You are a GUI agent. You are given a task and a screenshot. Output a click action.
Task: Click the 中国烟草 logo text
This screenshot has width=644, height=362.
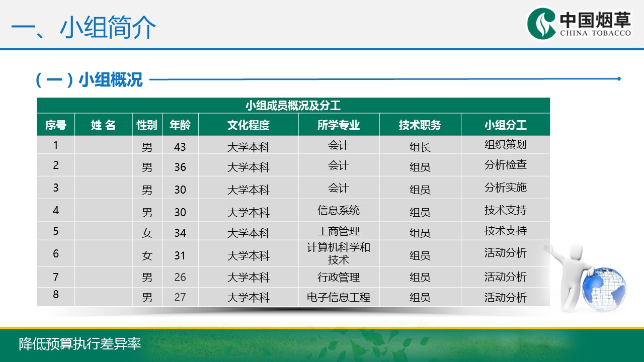pyautogui.click(x=595, y=20)
